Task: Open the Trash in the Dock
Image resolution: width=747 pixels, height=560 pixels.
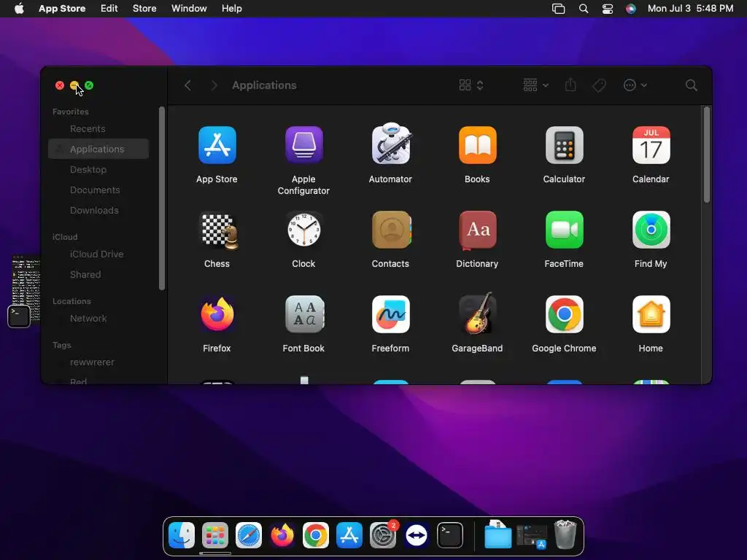Action: 565,534
